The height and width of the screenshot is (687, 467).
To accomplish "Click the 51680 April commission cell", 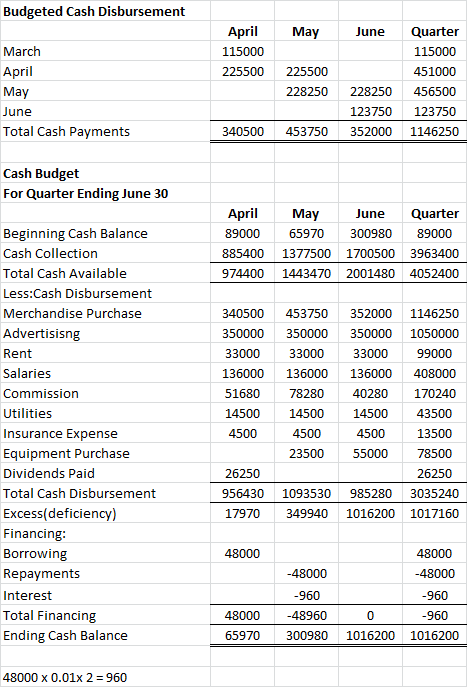I will pyautogui.click(x=242, y=393).
